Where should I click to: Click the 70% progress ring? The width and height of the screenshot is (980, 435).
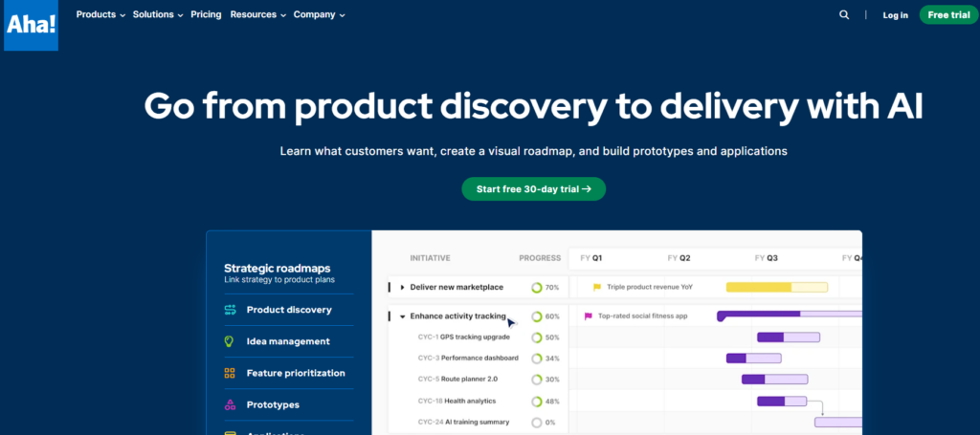536,288
